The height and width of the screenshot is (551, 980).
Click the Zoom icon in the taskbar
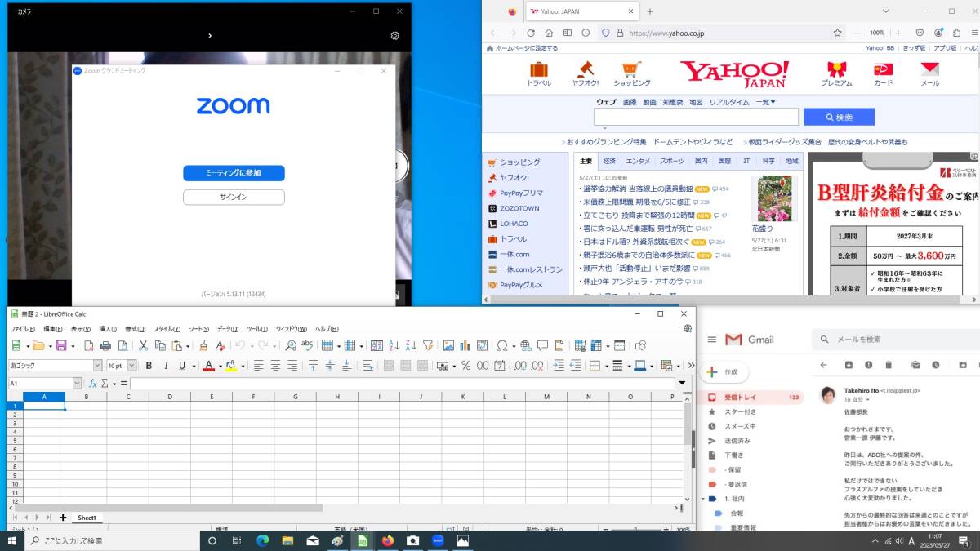437,540
